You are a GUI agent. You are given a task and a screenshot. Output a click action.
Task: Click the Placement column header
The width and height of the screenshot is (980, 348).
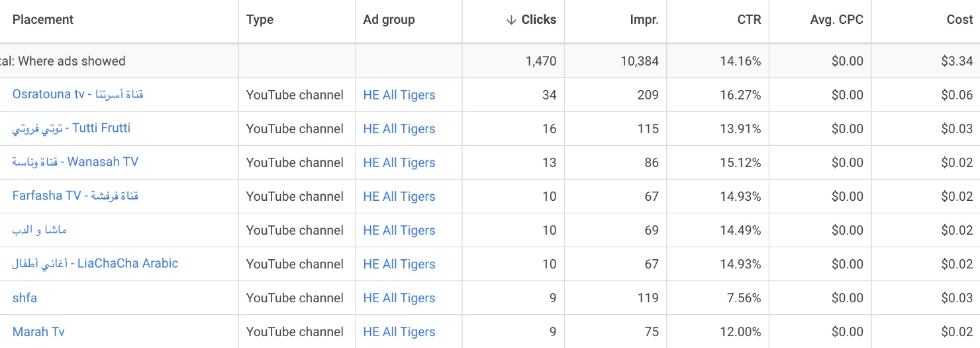pos(43,20)
